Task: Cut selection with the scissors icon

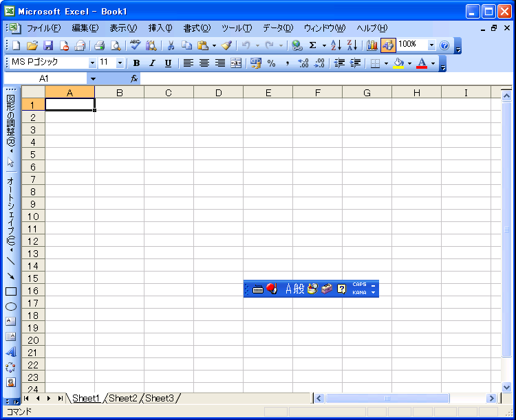Action: pyautogui.click(x=171, y=45)
